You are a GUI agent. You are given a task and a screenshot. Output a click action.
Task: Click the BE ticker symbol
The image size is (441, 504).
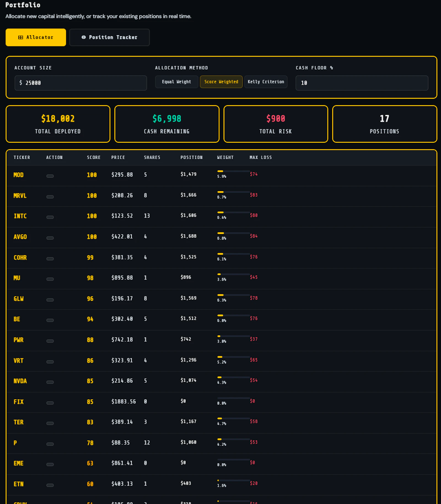[17, 319]
